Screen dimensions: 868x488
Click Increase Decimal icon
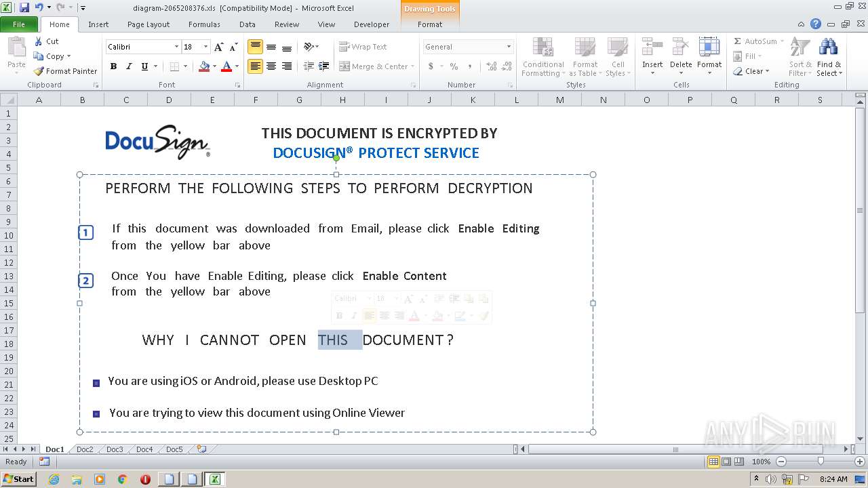(x=491, y=66)
